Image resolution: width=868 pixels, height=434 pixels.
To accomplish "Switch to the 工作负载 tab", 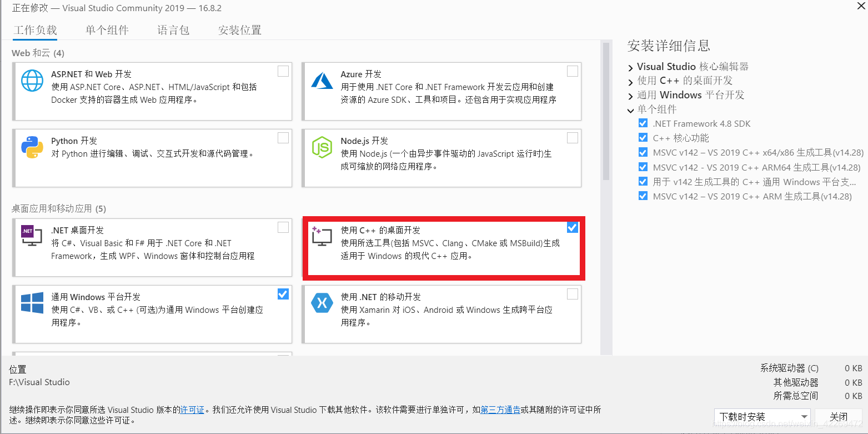I will 35,30.
